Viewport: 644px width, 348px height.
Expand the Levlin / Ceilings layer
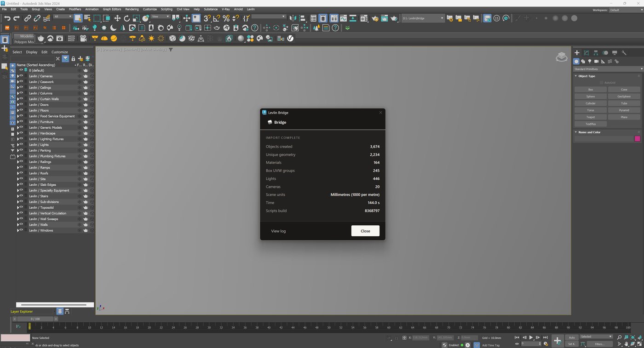tap(18, 87)
